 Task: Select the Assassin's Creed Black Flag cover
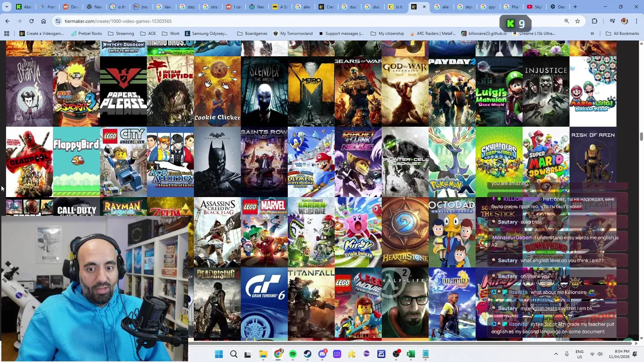click(217, 232)
